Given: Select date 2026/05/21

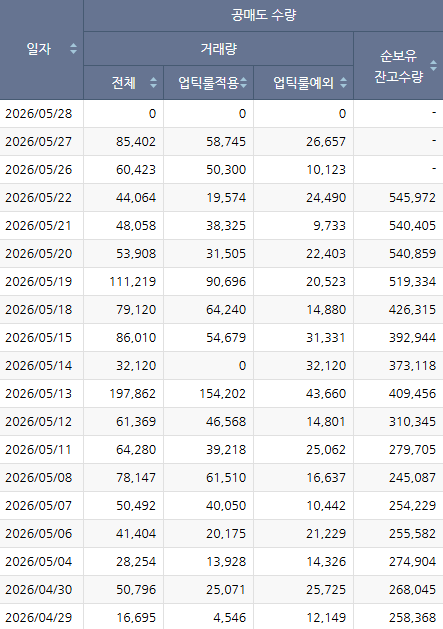Looking at the screenshot, I should 39,226.
